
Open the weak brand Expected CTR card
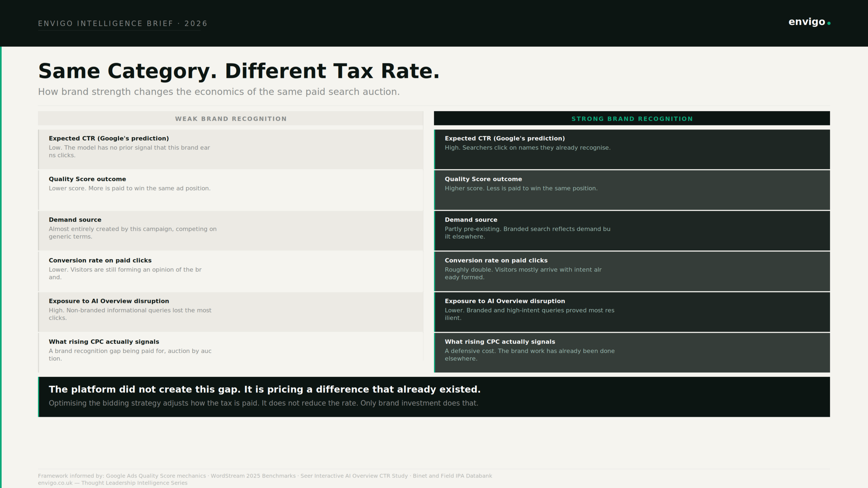tap(231, 149)
